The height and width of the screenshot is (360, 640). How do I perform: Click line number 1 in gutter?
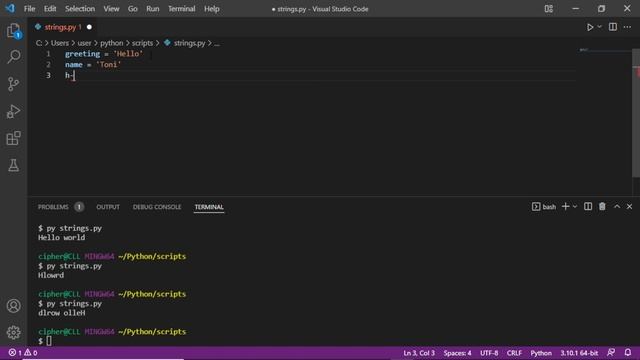(48, 54)
